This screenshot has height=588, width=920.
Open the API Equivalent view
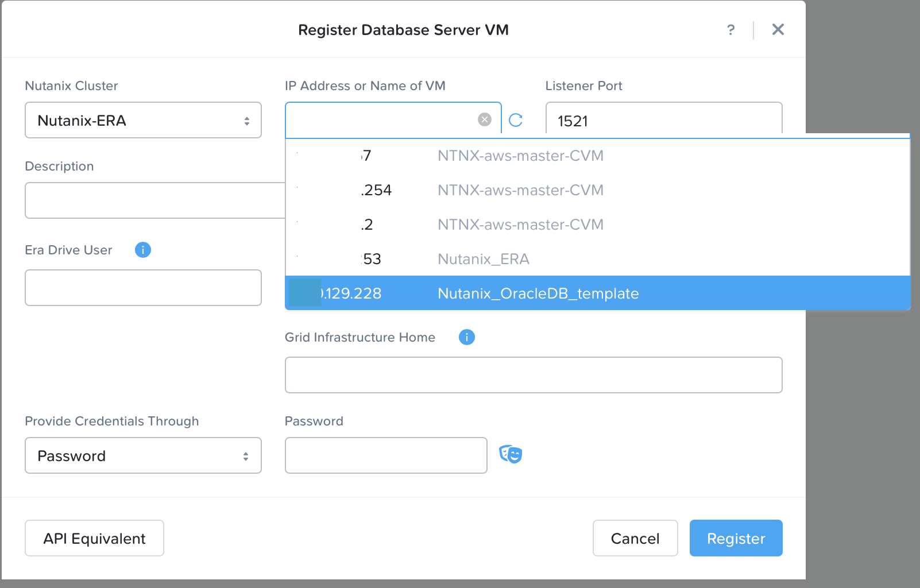tap(94, 538)
